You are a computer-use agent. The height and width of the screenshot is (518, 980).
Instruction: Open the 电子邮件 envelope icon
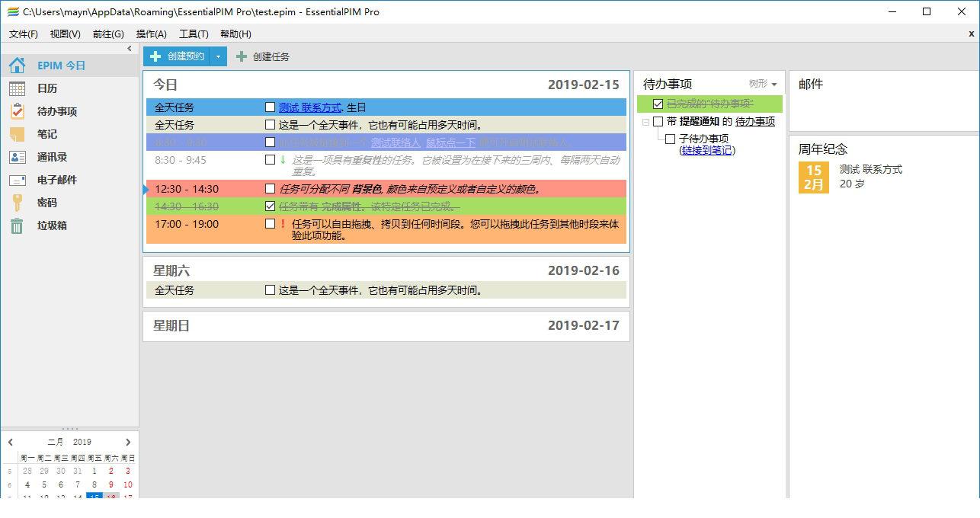point(17,180)
